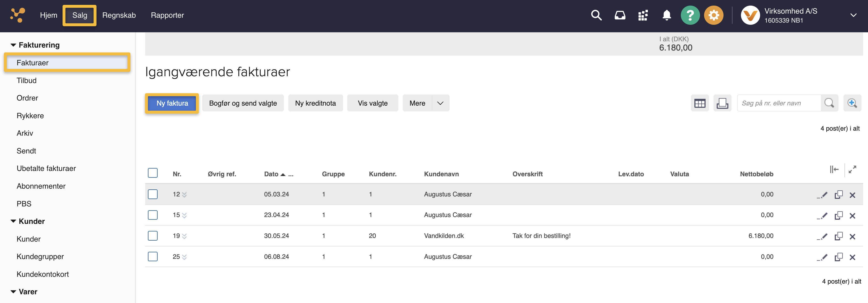Check the box for invoice 15
The height and width of the screenshot is (303, 868).
point(153,215)
